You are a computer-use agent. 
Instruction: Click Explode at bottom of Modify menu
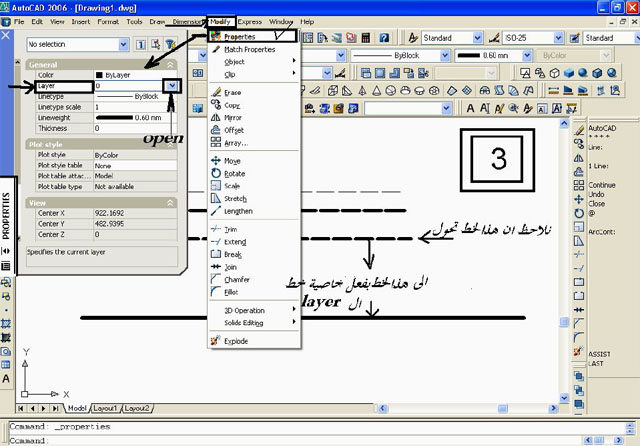(236, 341)
